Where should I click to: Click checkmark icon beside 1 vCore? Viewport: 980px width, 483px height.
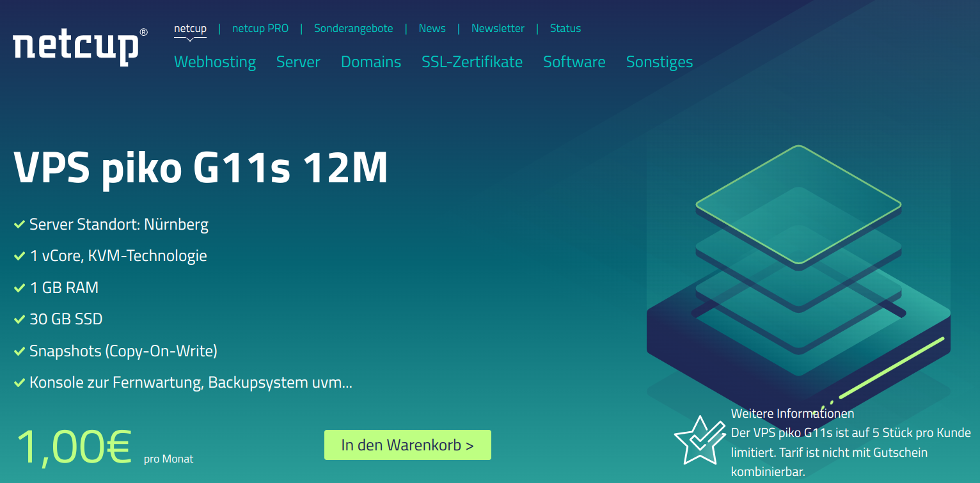click(x=19, y=256)
